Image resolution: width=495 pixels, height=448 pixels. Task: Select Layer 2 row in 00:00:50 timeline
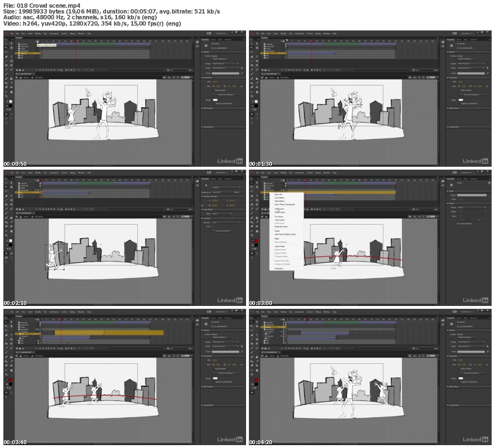click(x=28, y=53)
